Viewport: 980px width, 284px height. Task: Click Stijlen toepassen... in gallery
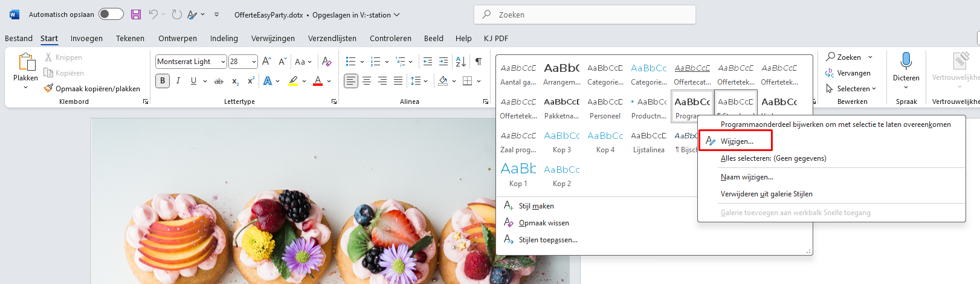(548, 240)
